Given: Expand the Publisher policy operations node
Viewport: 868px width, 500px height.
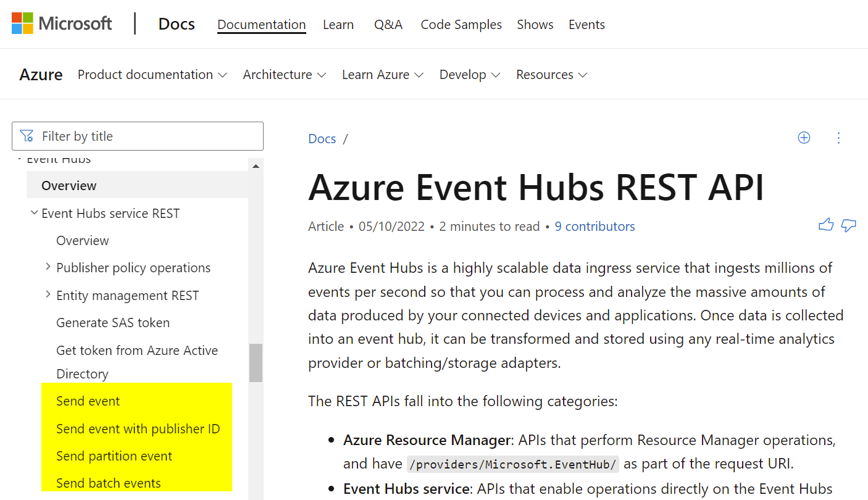Looking at the screenshot, I should 48,267.
